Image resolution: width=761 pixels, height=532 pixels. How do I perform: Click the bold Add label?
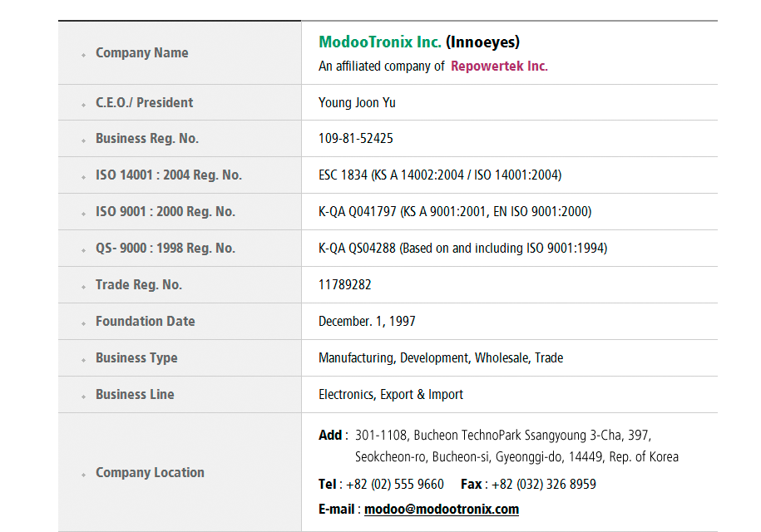coord(330,436)
